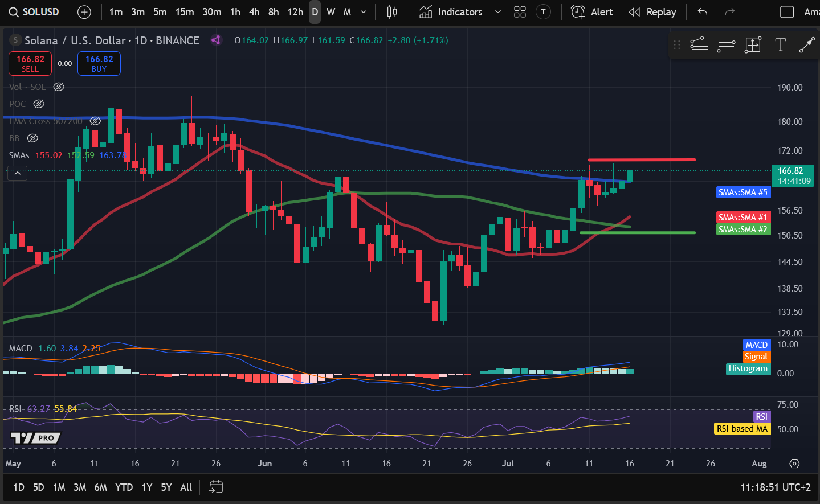Click the purple RSI scale label
Viewport: 820px width, 504px height.
[x=761, y=416]
